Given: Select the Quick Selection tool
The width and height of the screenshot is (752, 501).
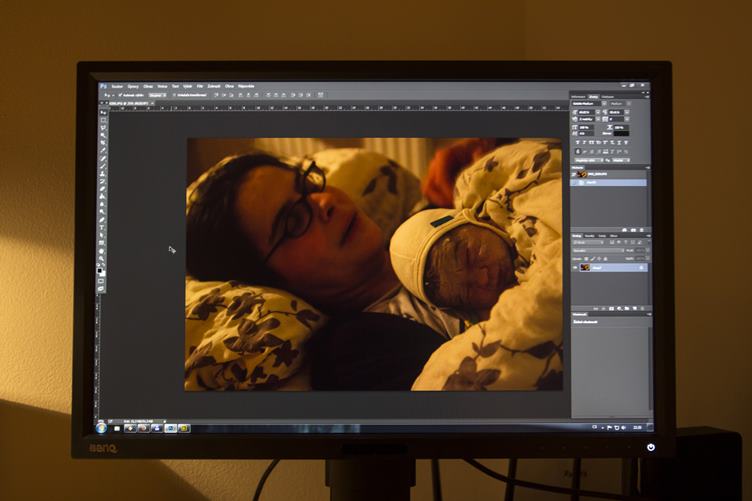Looking at the screenshot, I should [103, 135].
